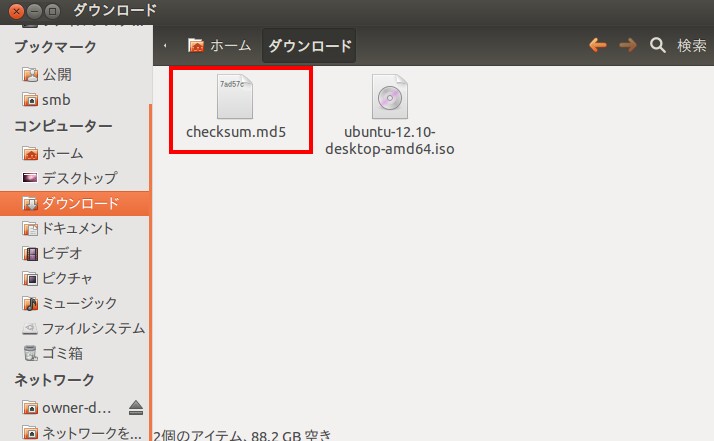
Task: Click the ubuntu-12.10-desktop-amd64.iso filename label
Action: point(390,140)
